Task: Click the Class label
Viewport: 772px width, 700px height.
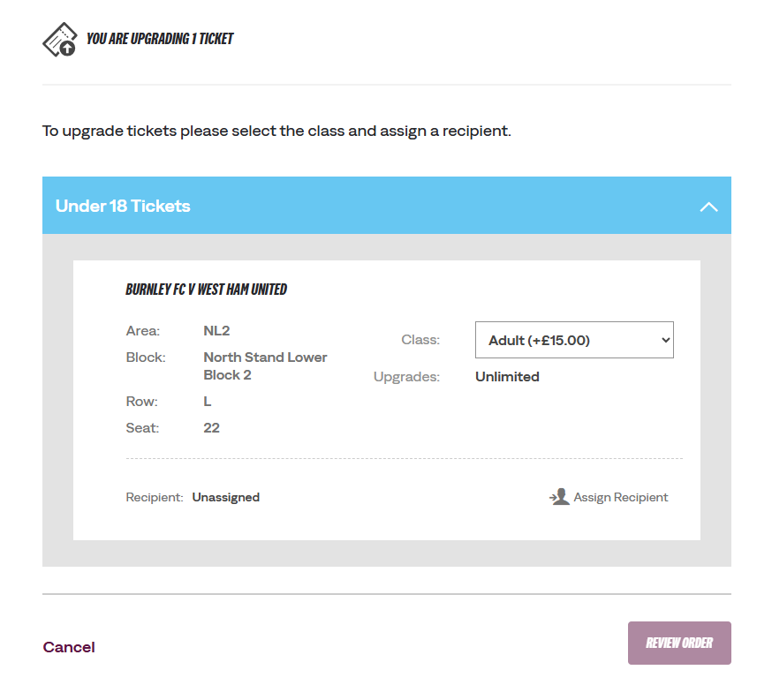Action: click(420, 340)
